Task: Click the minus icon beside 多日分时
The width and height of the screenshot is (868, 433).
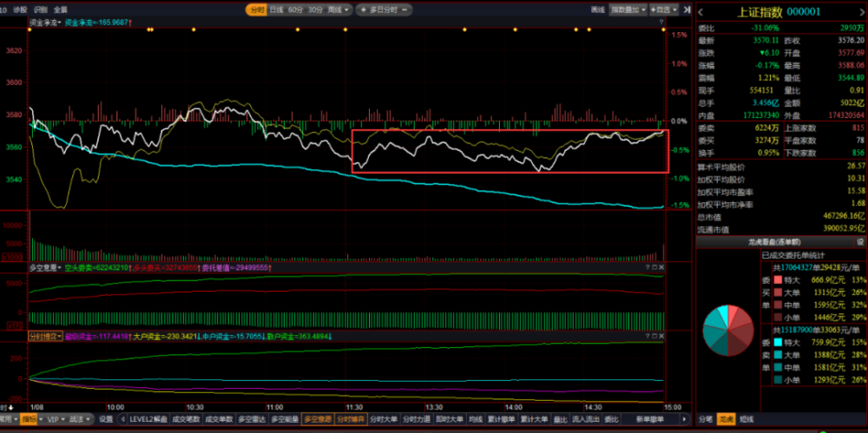Action: [404, 10]
